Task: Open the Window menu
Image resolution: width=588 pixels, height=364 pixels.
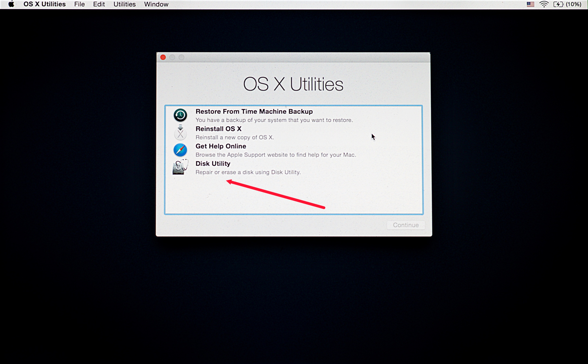Action: [156, 4]
